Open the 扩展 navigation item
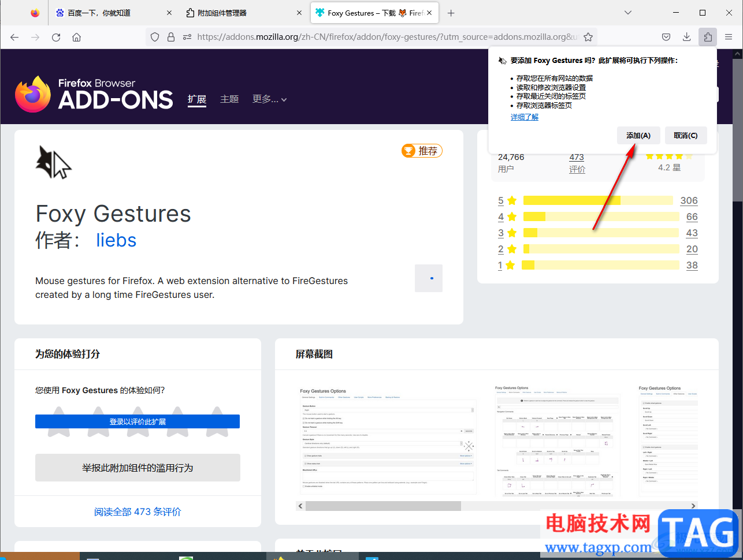Screen dimensions: 743x560 click(197, 99)
